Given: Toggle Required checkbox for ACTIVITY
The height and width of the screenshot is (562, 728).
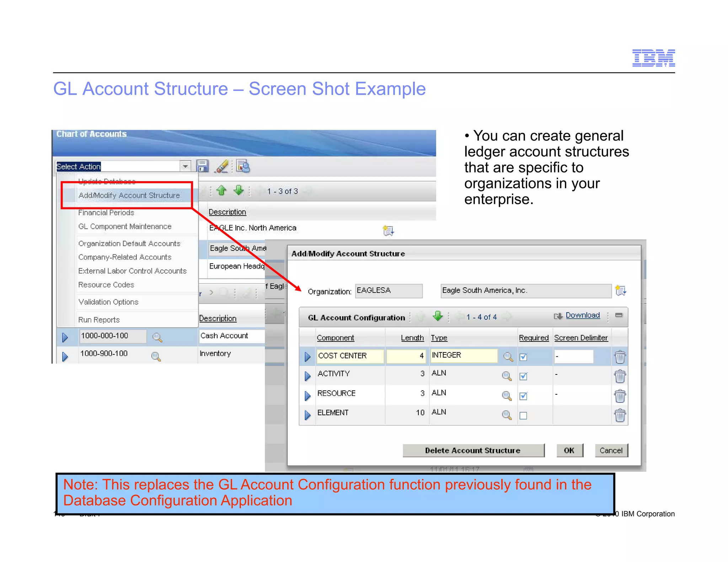Looking at the screenshot, I should pyautogui.click(x=523, y=376).
